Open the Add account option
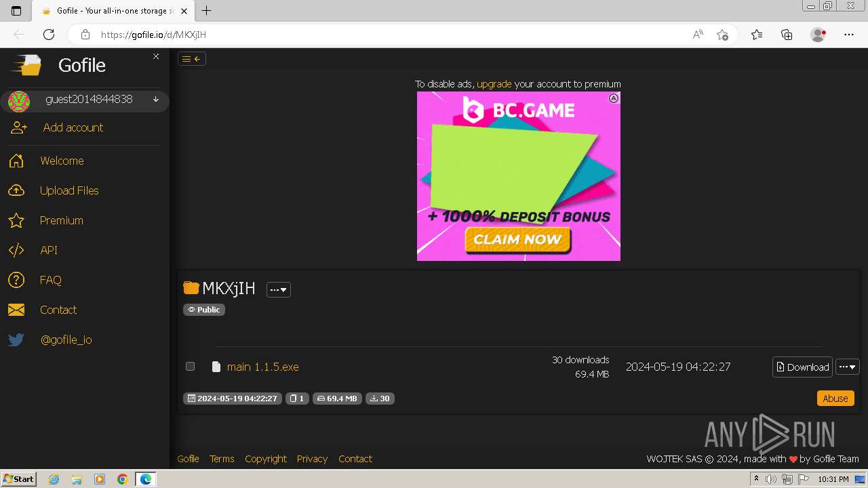Viewport: 868px width, 488px height. click(73, 127)
